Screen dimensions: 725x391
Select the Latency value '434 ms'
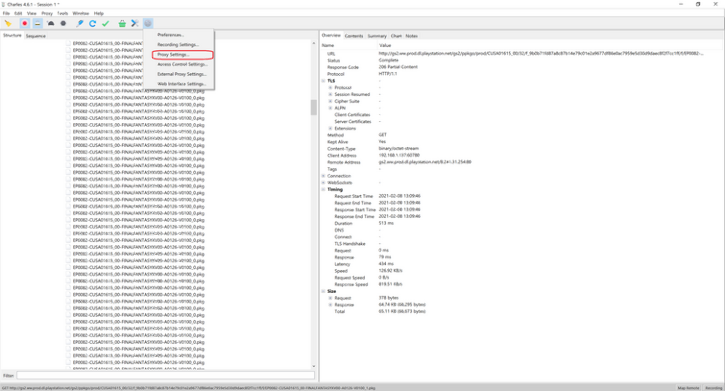click(386, 264)
